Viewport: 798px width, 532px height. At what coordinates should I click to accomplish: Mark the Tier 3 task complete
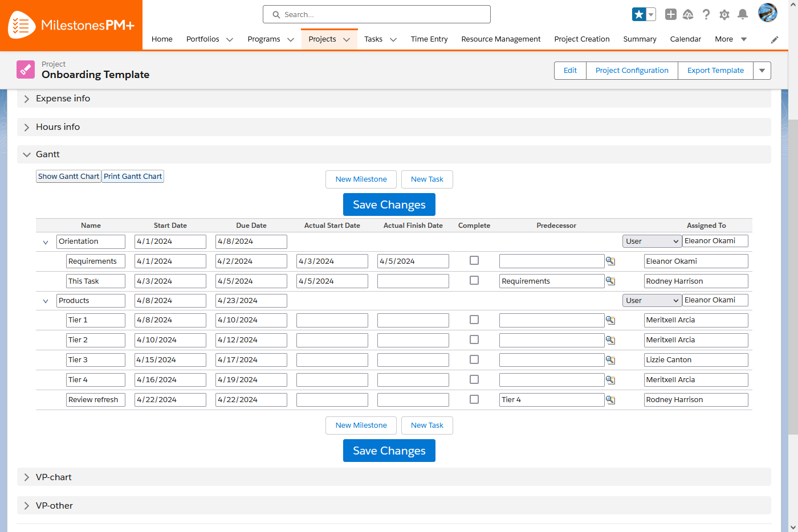coord(474,359)
